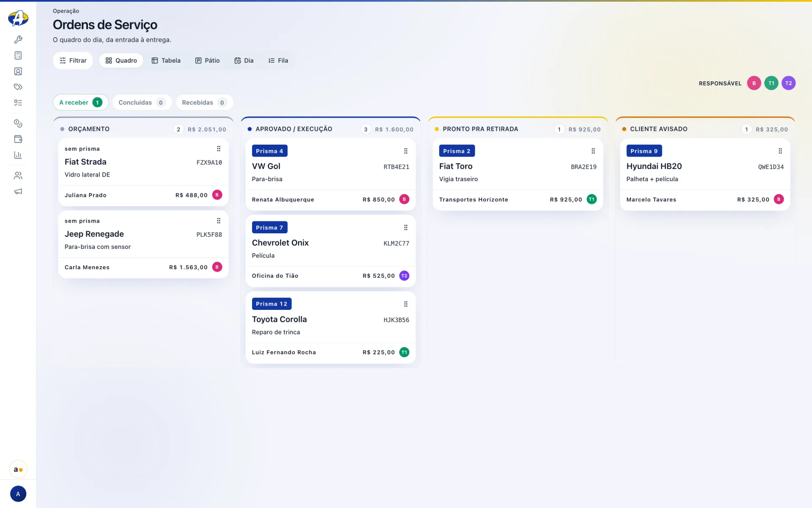
Task: Open the drag handle menu on the Fiat Strada card
Action: [219, 149]
